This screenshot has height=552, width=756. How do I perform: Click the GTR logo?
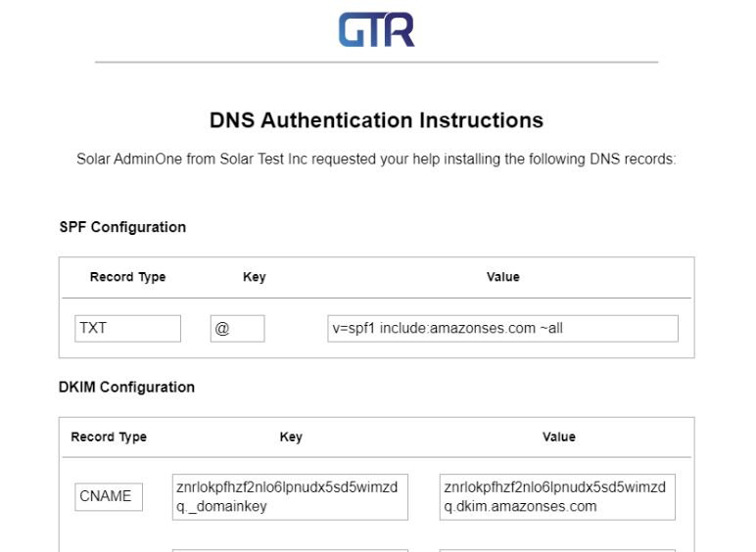[x=376, y=30]
